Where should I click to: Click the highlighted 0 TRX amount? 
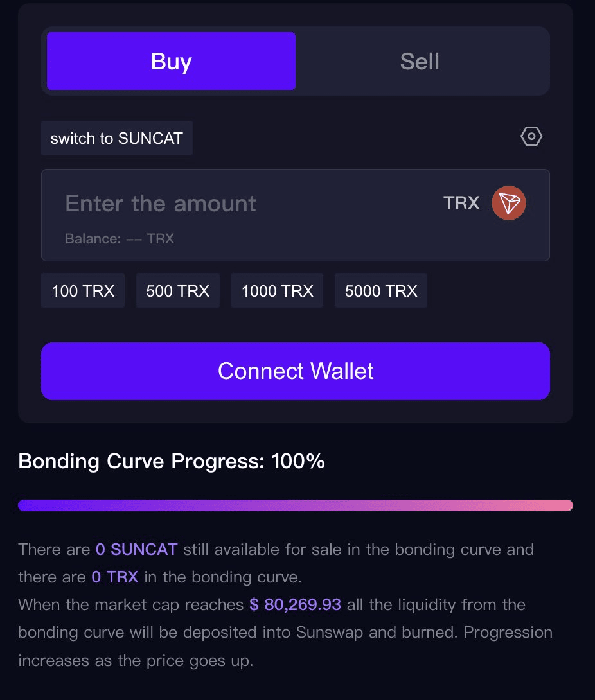click(x=115, y=577)
